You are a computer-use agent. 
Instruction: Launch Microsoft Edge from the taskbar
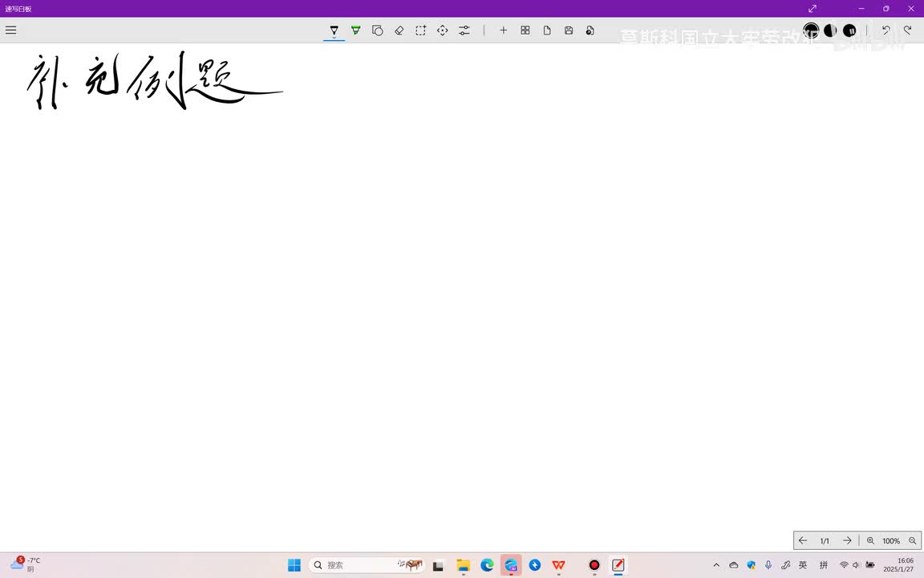[x=487, y=565]
